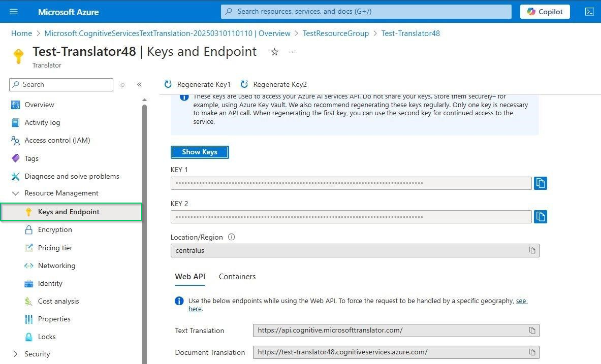Viewport: 601px width, 364px height.
Task: Focus the top search resources field
Action: [366, 11]
